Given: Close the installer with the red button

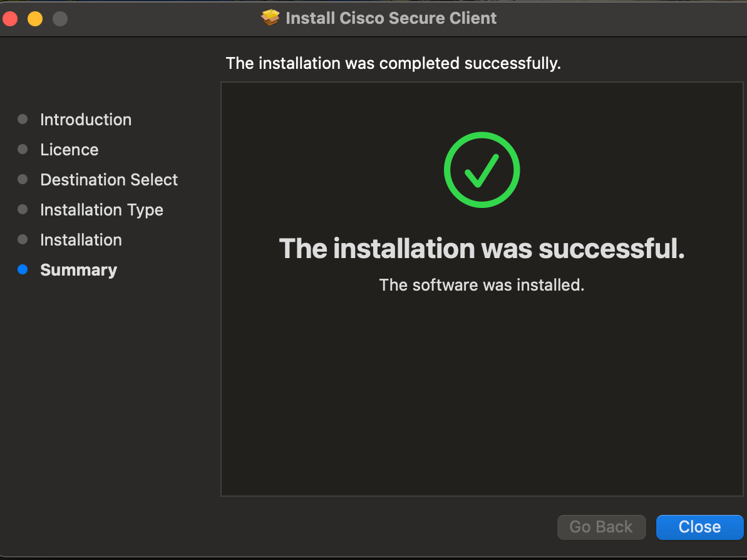Looking at the screenshot, I should [10, 19].
